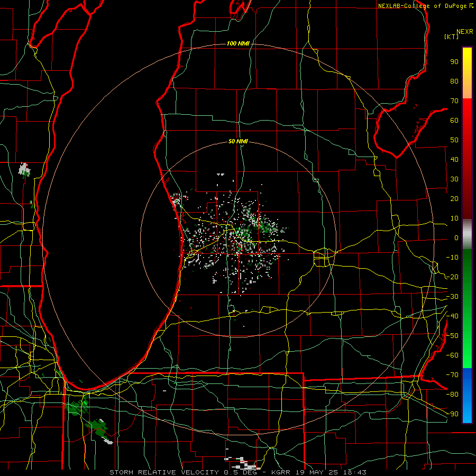Click the "-30" scale value
476x476 pixels.
pyautogui.click(x=452, y=297)
